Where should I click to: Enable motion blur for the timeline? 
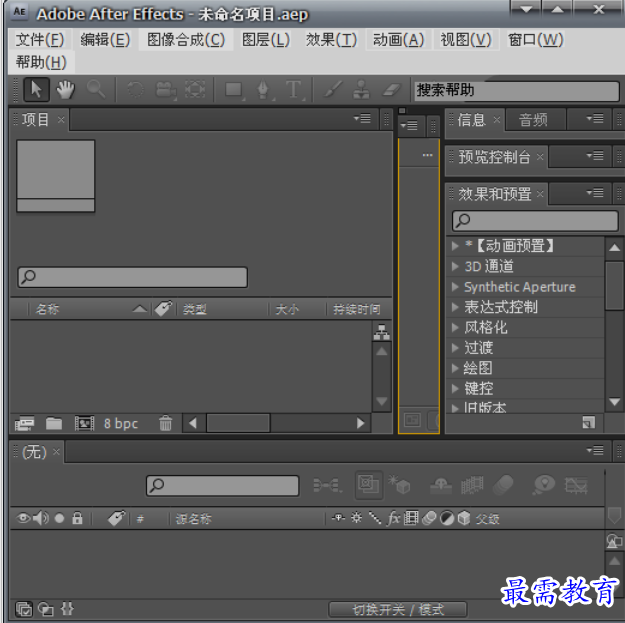[x=503, y=485]
